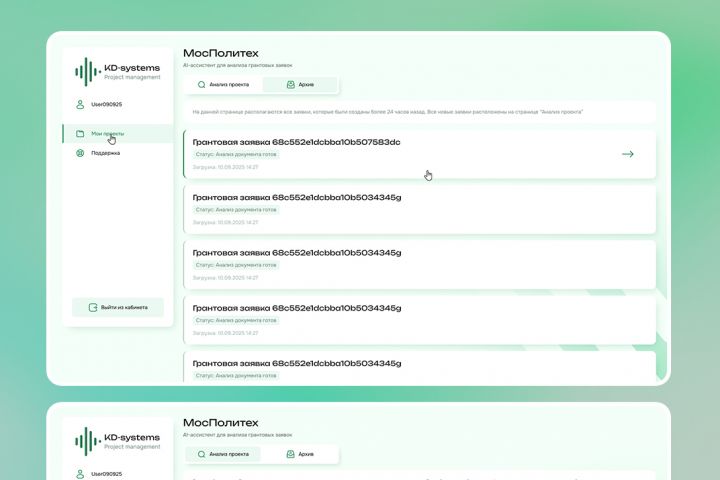Select the Архив tab in upper screen
This screenshot has width=720, height=480.
pos(300,85)
